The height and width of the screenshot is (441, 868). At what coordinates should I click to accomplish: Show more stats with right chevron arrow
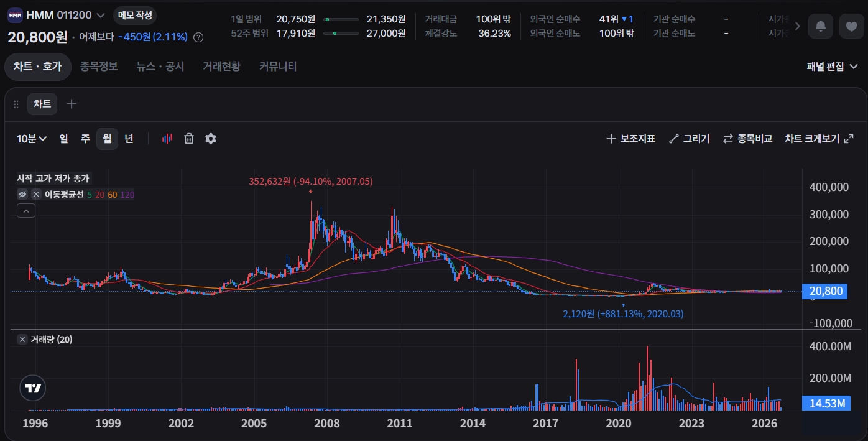pyautogui.click(x=798, y=26)
